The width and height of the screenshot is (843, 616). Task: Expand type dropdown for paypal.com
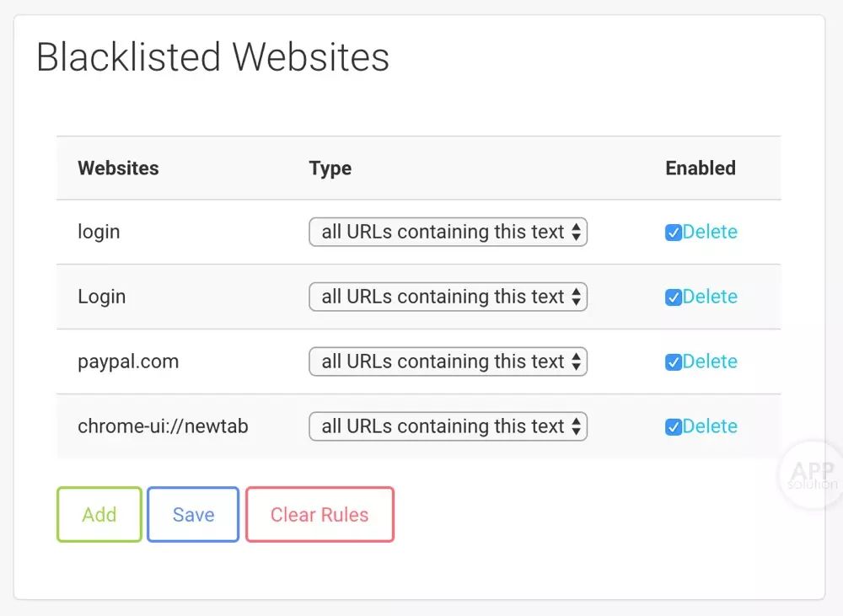click(x=448, y=362)
